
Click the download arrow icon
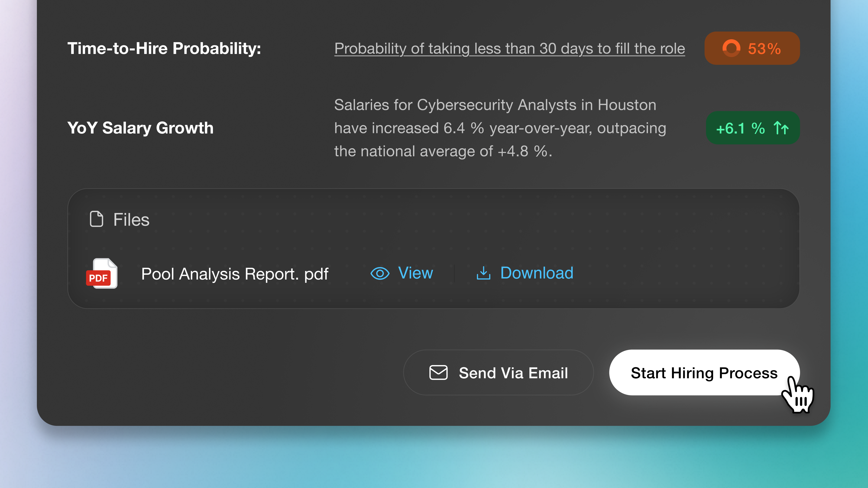point(484,273)
